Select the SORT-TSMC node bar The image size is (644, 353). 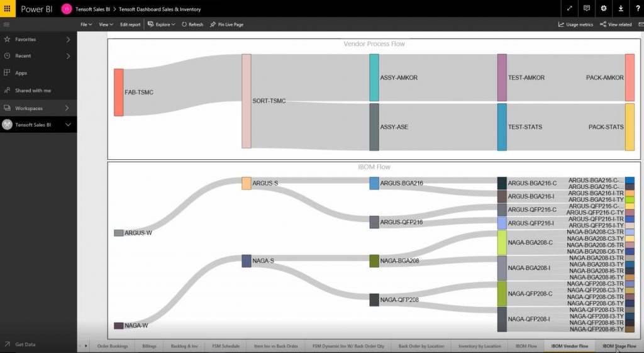coord(247,101)
